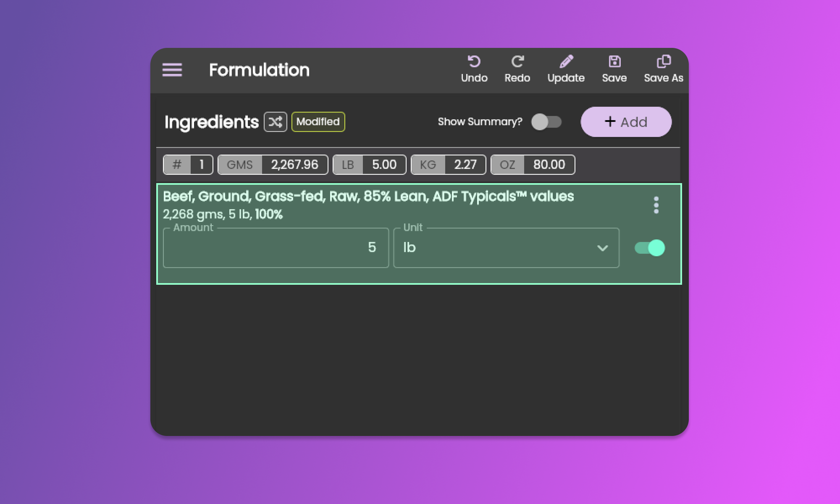Click the Redo icon
This screenshot has width=840, height=504.
517,62
